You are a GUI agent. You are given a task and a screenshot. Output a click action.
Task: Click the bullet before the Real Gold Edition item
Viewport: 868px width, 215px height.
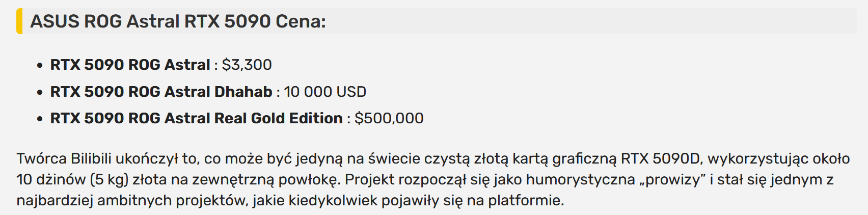click(x=40, y=119)
